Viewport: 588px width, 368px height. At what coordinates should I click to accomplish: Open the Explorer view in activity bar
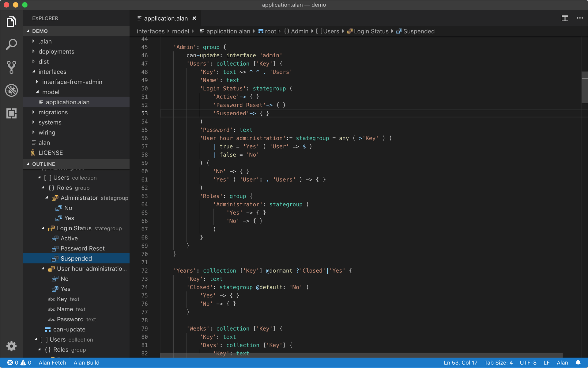click(x=11, y=22)
